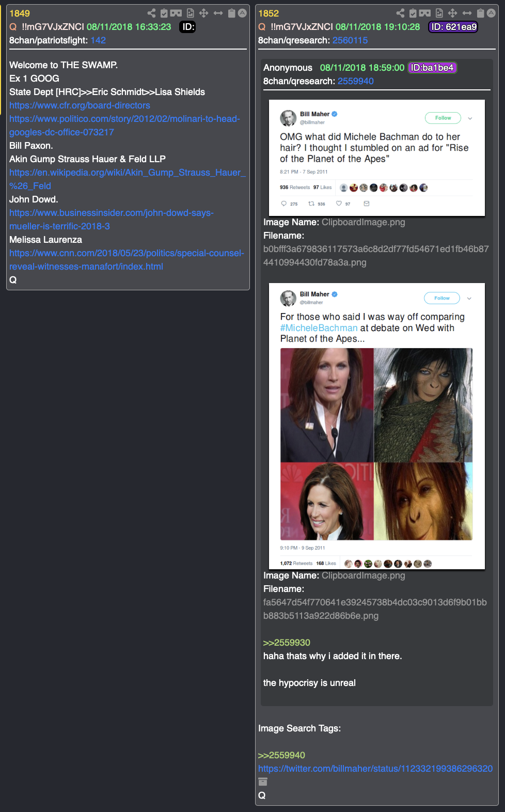505x812 pixels.
Task: Click the VR goggles icon on post 1852
Action: tap(425, 13)
